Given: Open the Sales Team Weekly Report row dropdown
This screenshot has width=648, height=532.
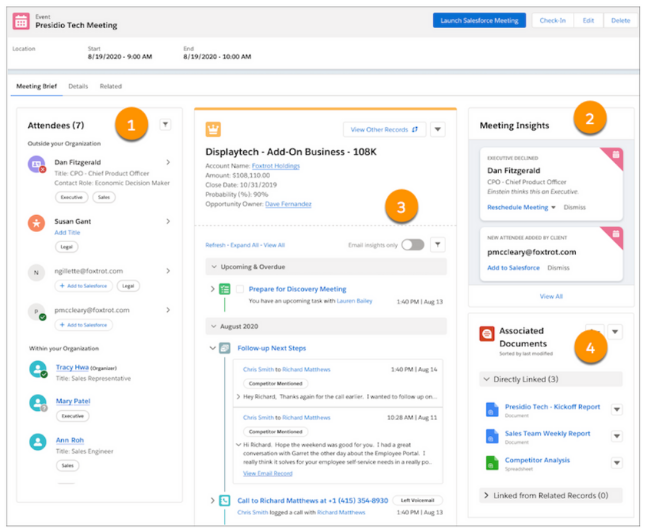Looking at the screenshot, I should tap(617, 436).
